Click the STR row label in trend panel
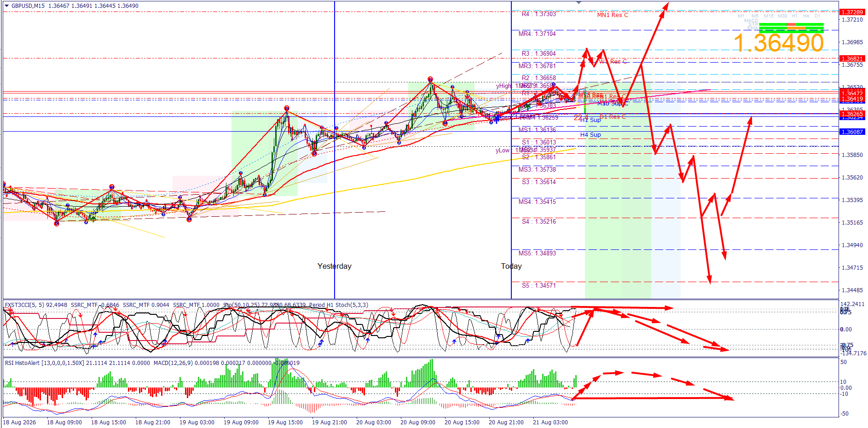 coord(753,24)
